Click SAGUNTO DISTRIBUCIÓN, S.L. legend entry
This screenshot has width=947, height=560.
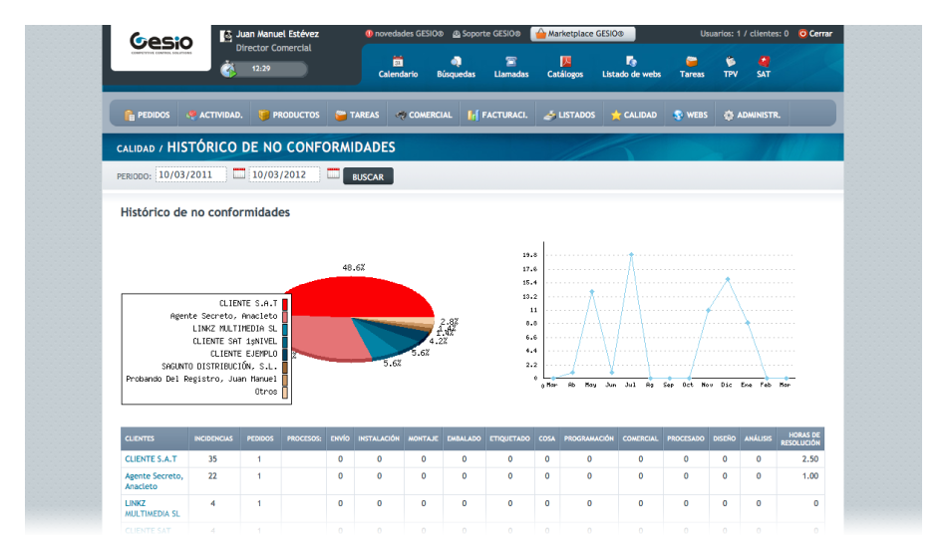tap(219, 367)
